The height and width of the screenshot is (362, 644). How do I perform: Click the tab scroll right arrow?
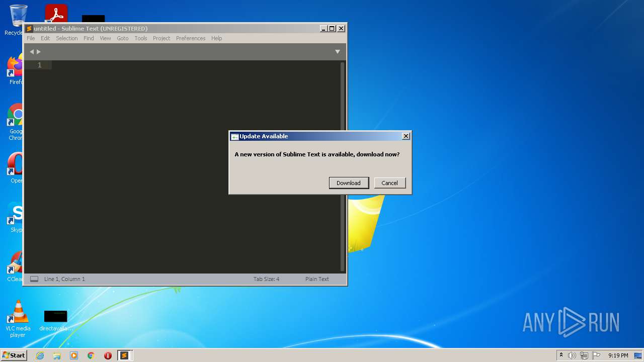[39, 52]
